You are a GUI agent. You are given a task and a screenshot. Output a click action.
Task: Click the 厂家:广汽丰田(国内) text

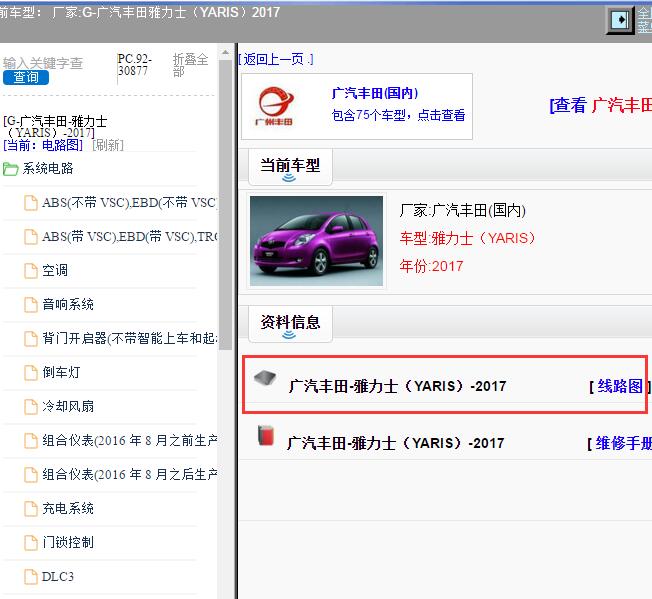pyautogui.click(x=462, y=210)
